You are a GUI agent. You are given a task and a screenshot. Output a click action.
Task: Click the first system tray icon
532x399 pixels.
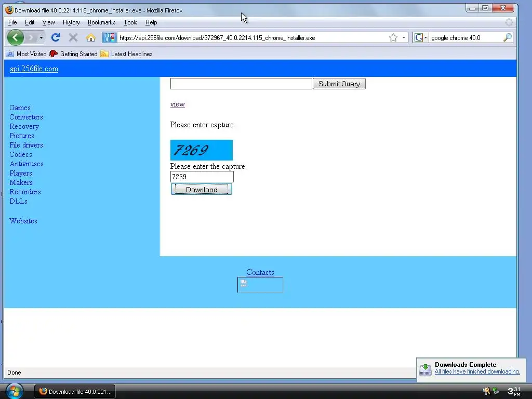coord(486,391)
